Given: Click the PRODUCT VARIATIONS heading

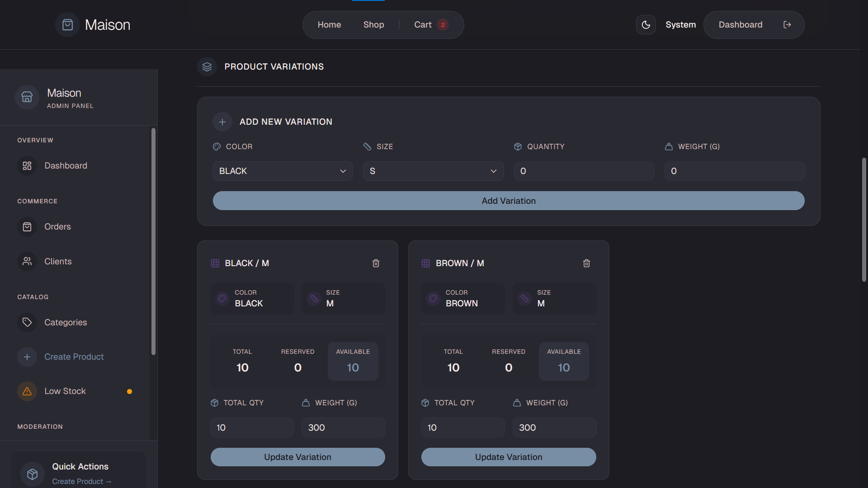Looking at the screenshot, I should tap(274, 67).
